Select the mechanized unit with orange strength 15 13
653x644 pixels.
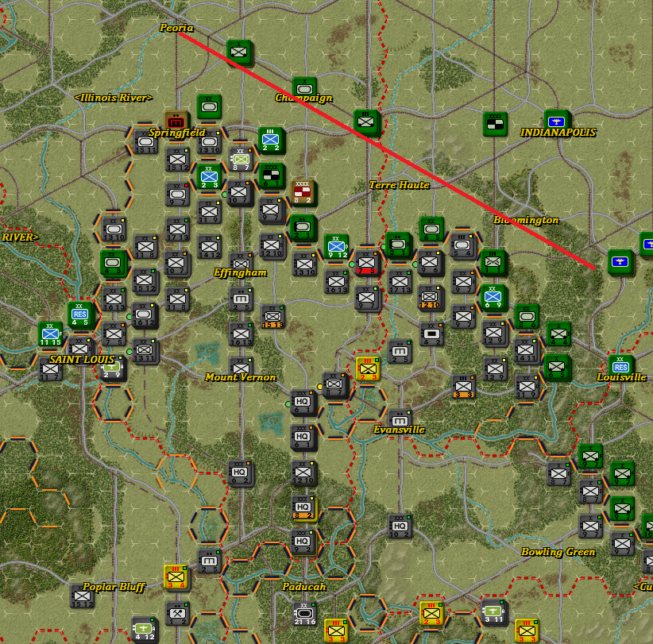pyautogui.click(x=272, y=316)
